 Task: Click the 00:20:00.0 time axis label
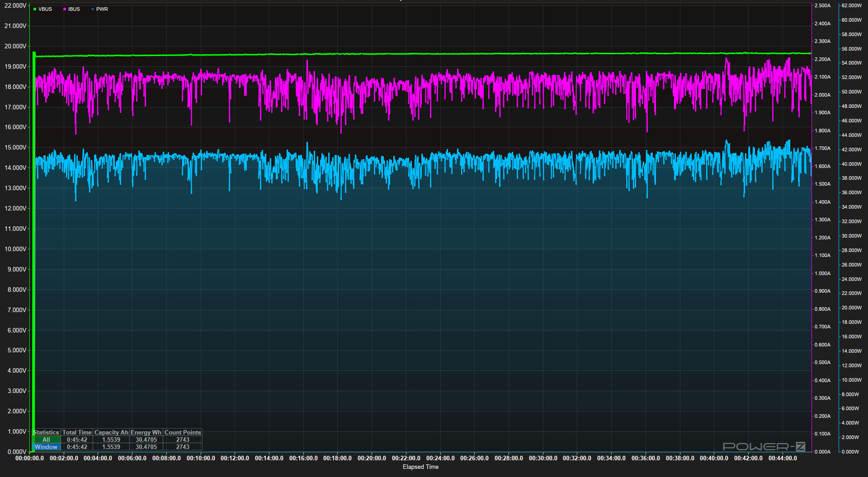coord(372,458)
